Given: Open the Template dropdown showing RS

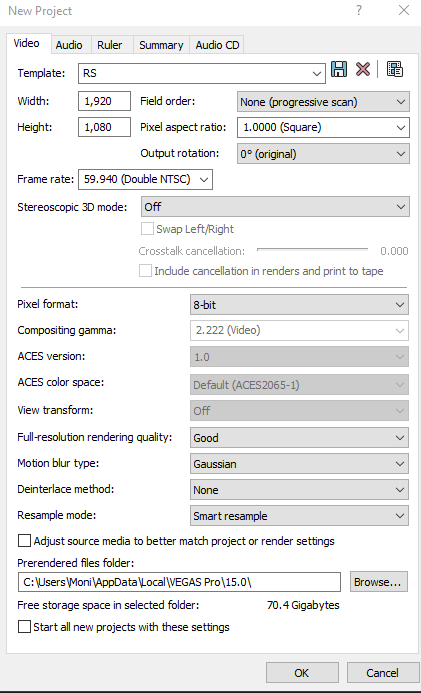Looking at the screenshot, I should tap(202, 73).
